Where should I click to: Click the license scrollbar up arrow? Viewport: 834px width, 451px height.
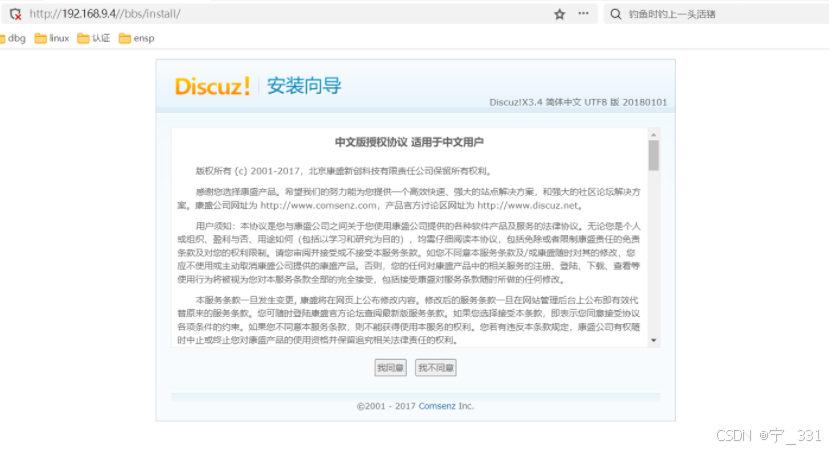(x=654, y=135)
